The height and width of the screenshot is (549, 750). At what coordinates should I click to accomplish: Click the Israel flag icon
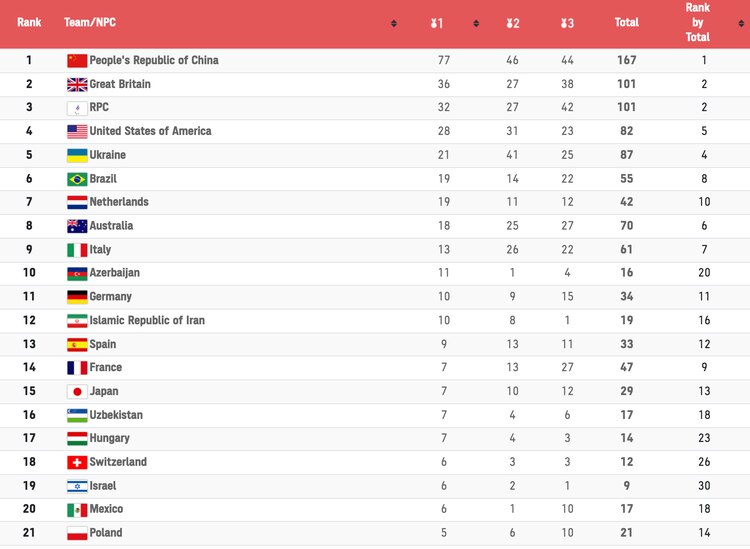77,486
